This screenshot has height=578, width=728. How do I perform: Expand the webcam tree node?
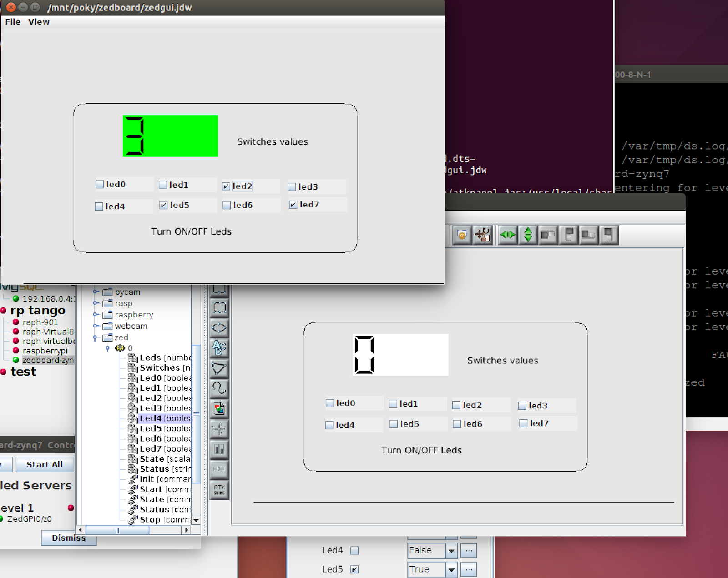(x=96, y=326)
